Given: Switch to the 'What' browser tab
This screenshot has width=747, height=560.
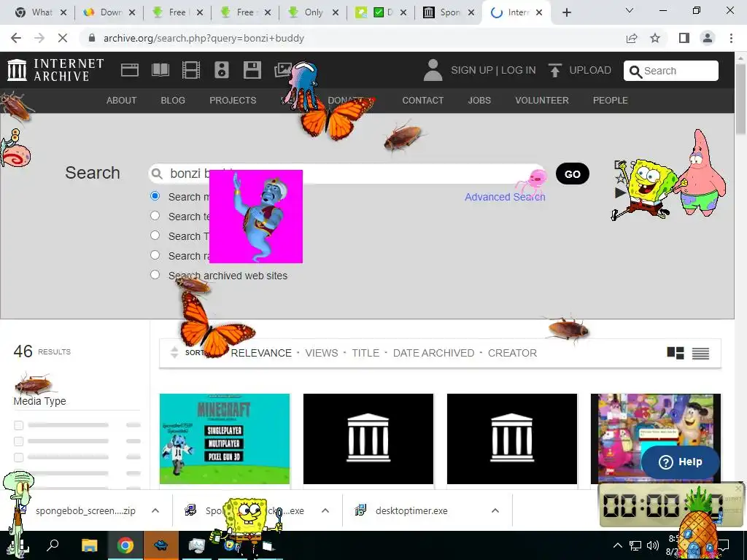Looking at the screenshot, I should [x=41, y=13].
